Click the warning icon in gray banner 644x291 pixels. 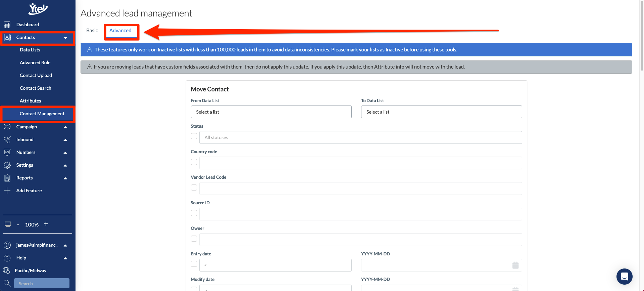click(x=90, y=67)
